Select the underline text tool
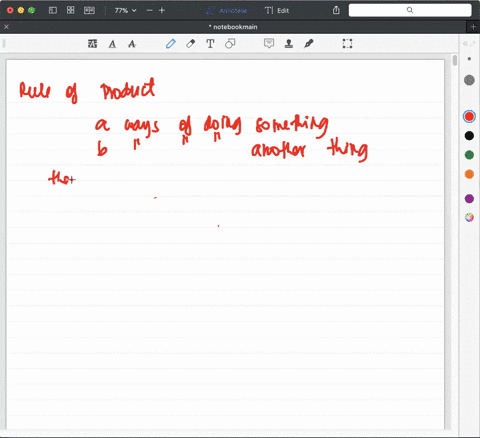This screenshot has height=438, width=480. (x=112, y=44)
